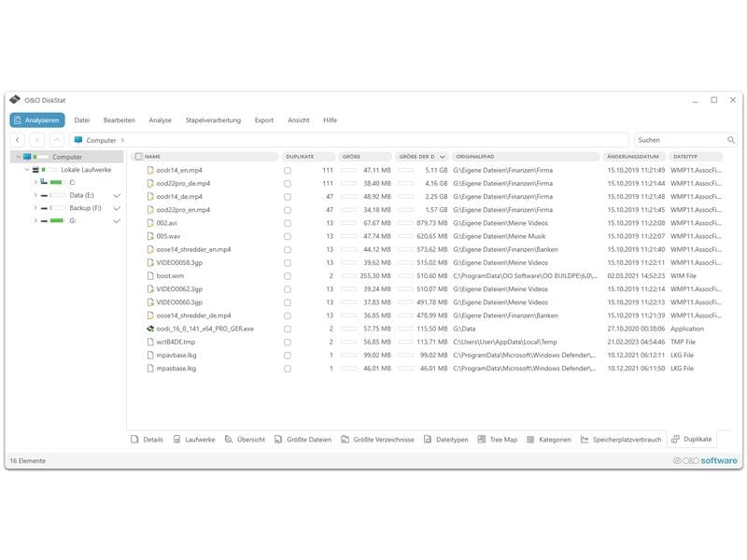Screen dimensions: 747x560
Task: Open the Hilfe menu
Action: [x=330, y=120]
